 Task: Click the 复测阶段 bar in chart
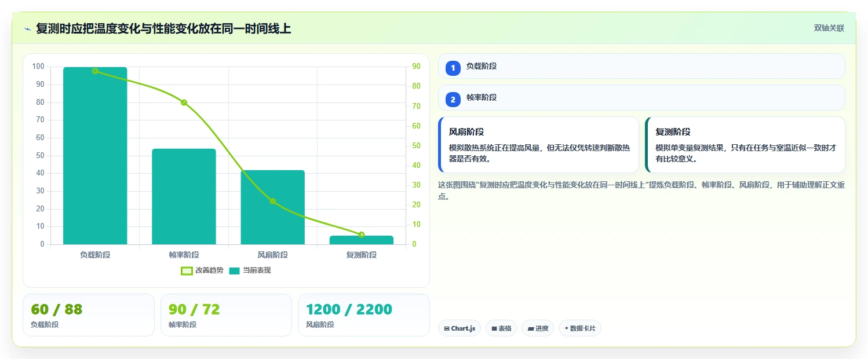pyautogui.click(x=361, y=240)
